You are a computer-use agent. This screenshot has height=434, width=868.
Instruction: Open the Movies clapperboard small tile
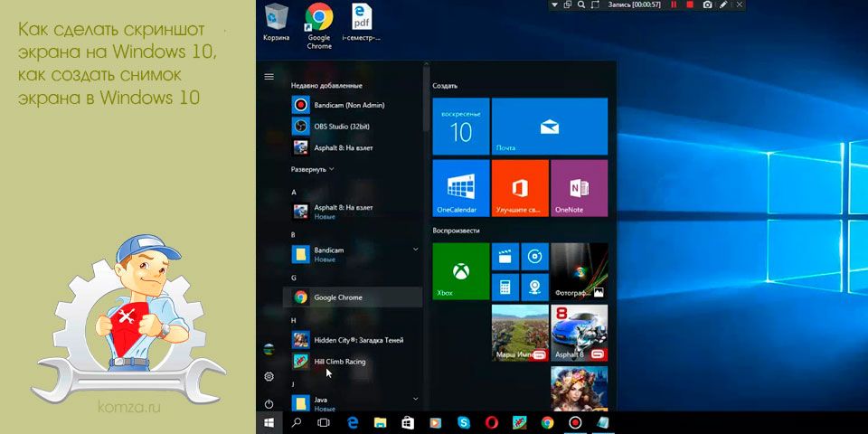tap(505, 256)
